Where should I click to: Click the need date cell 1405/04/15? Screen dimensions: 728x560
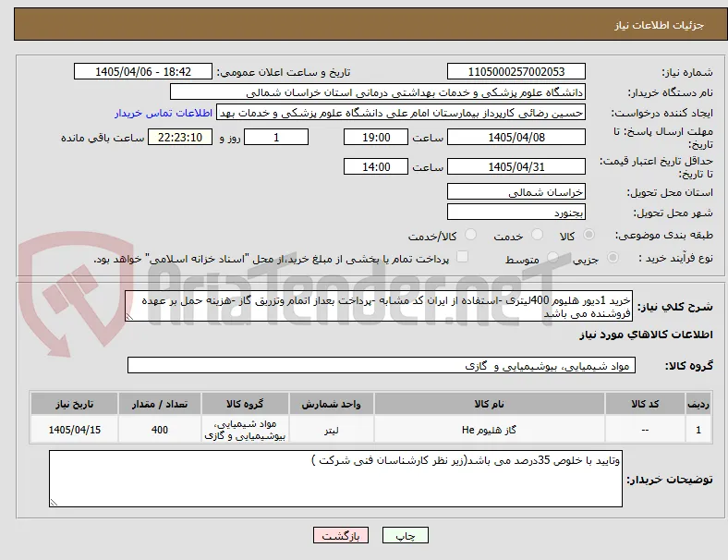coord(74,430)
